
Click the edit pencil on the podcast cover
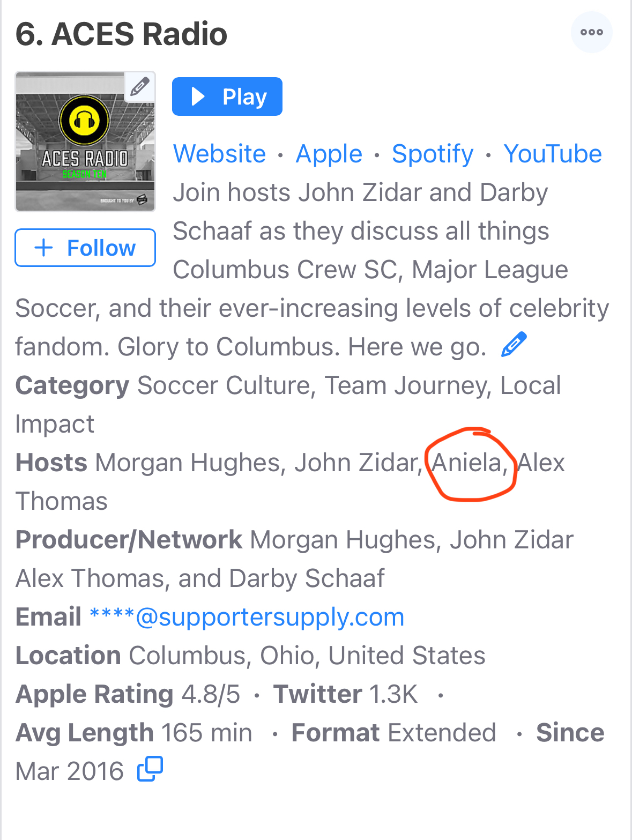point(140,86)
